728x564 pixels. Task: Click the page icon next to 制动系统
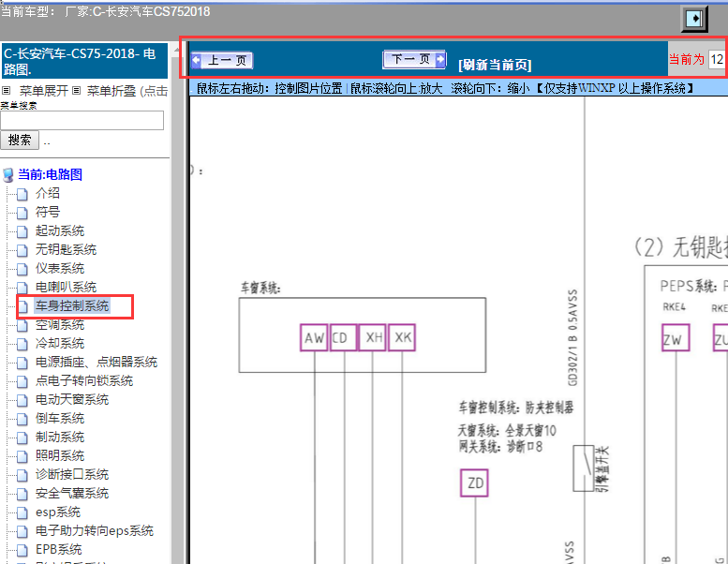click(x=22, y=438)
